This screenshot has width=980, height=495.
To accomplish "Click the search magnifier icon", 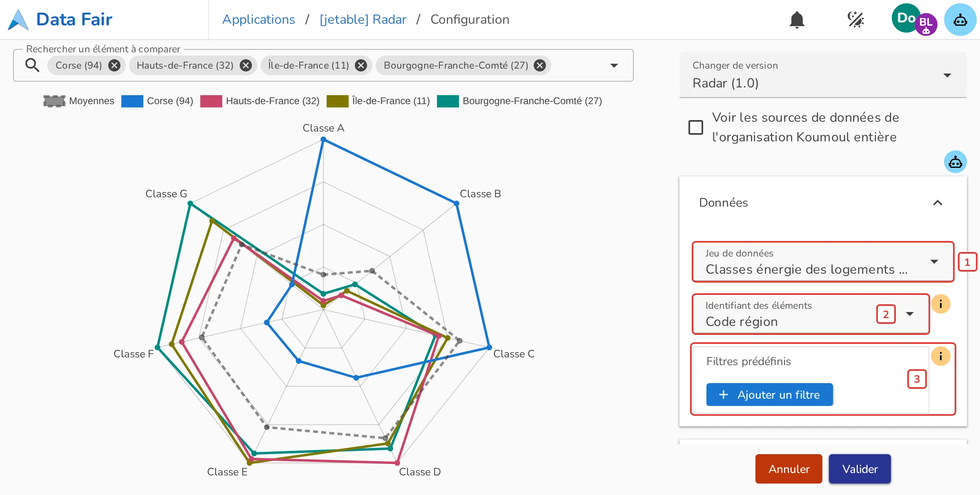I will coord(32,65).
